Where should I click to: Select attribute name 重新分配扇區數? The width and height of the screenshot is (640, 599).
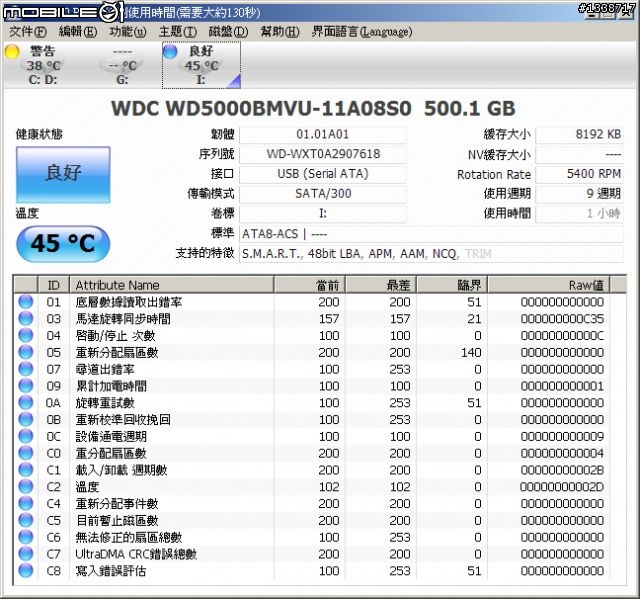point(117,353)
